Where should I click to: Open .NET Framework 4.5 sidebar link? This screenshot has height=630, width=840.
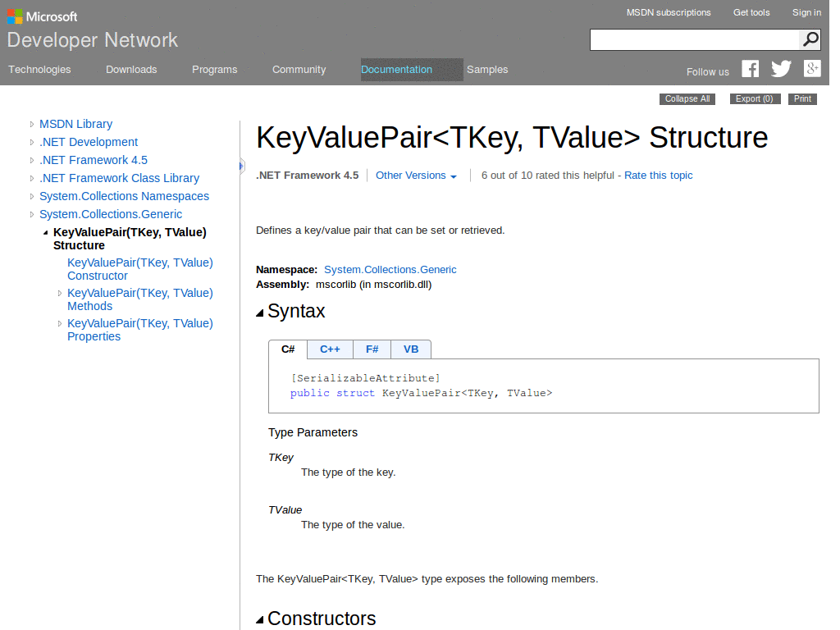tap(94, 160)
